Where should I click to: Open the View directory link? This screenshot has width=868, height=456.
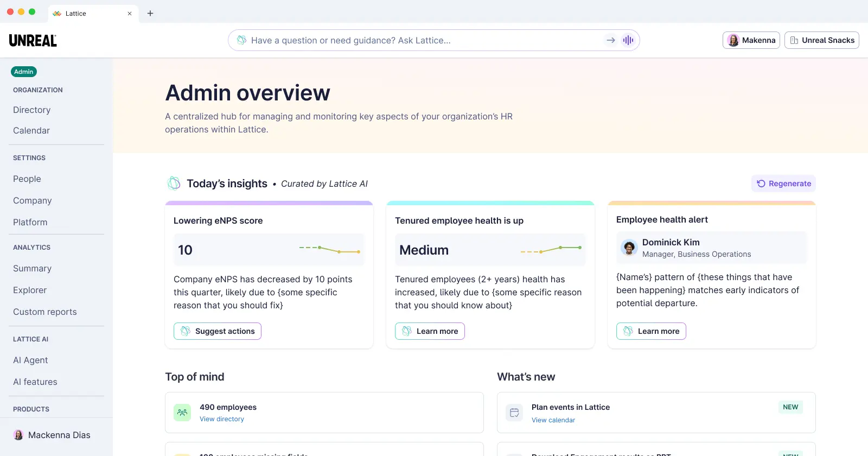[222, 419]
